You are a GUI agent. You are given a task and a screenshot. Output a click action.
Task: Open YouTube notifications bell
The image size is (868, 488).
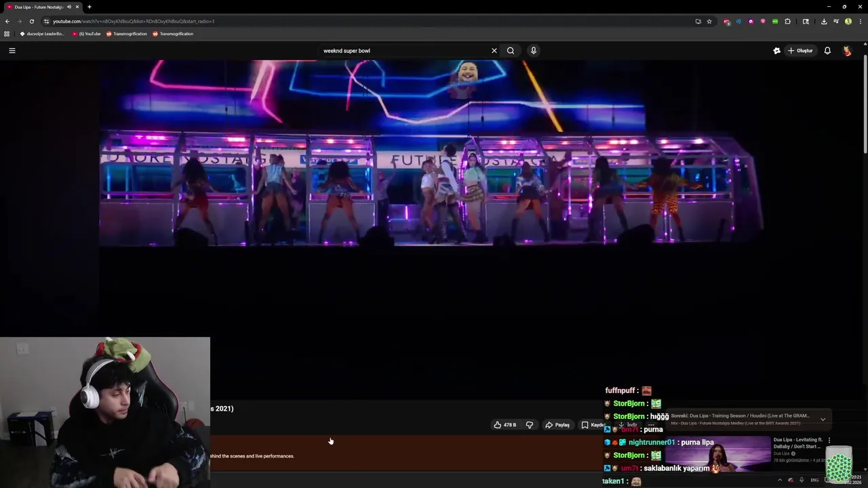827,50
